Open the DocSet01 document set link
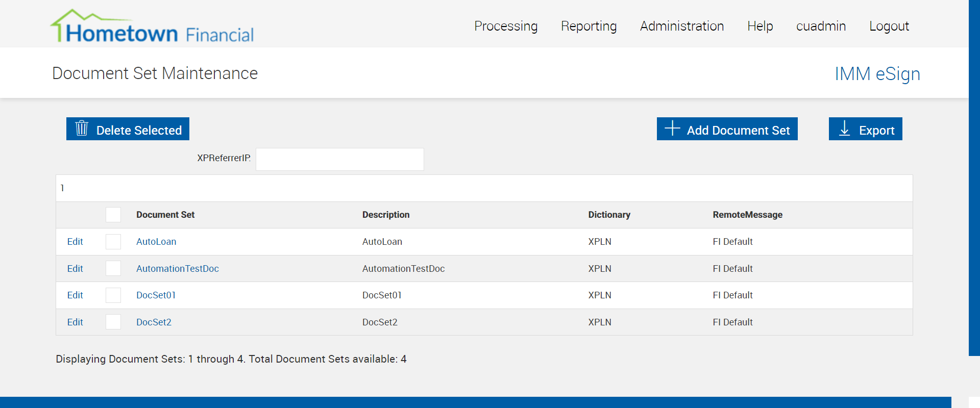Image resolution: width=980 pixels, height=408 pixels. coord(156,295)
